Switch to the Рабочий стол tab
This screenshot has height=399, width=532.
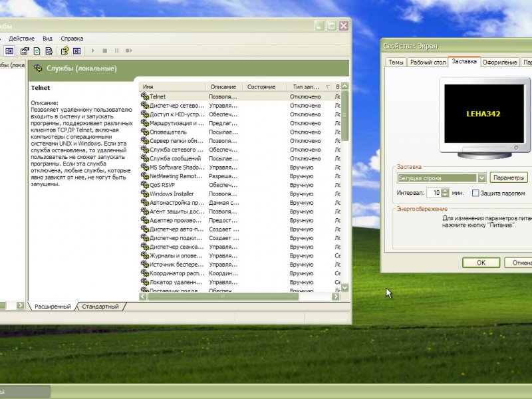[428, 63]
